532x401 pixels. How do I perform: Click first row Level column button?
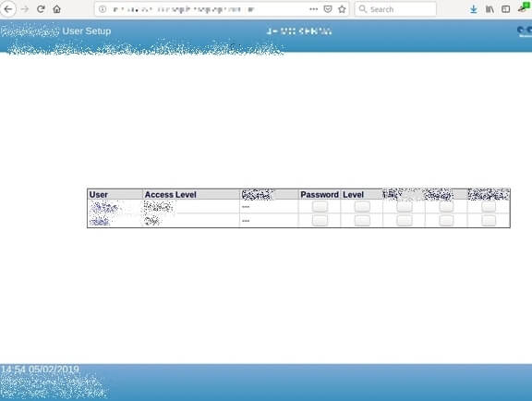point(362,206)
